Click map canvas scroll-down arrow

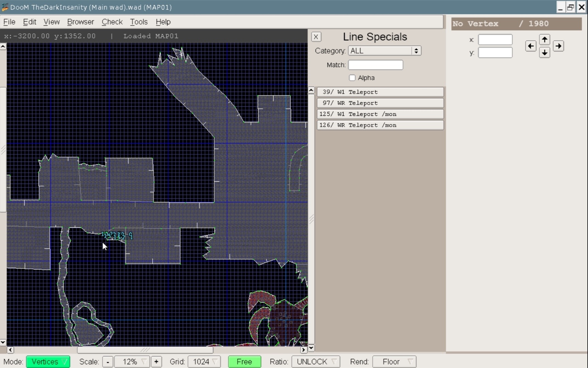point(3,342)
